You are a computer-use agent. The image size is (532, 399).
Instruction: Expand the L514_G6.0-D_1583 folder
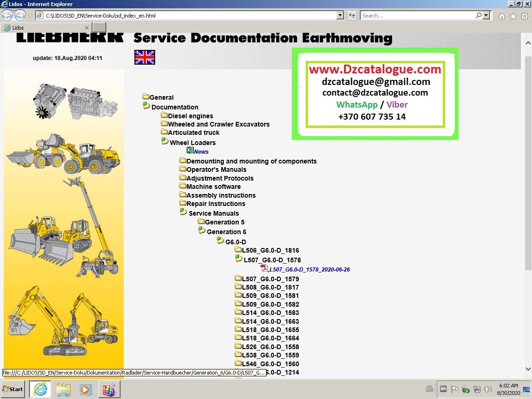pyautogui.click(x=271, y=313)
